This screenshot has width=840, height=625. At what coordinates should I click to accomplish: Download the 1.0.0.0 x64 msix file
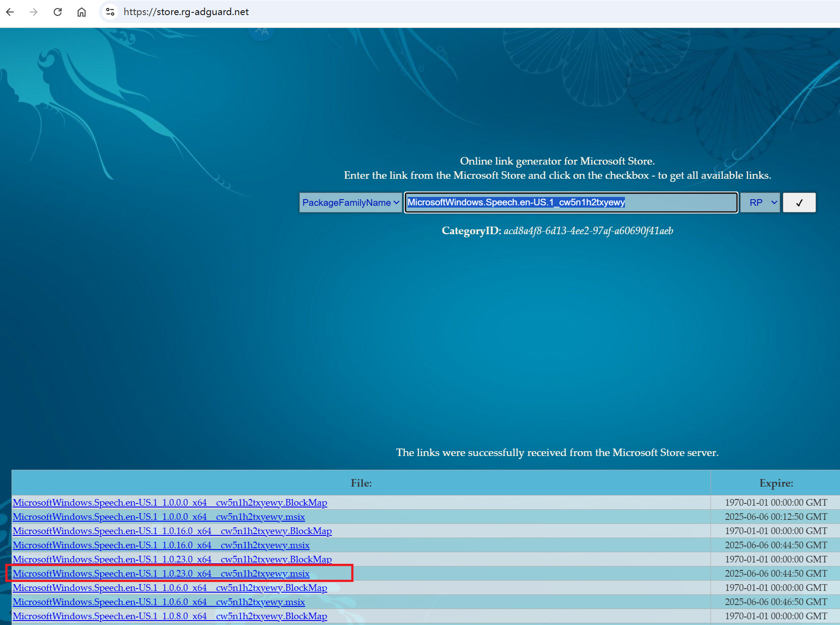point(159,517)
